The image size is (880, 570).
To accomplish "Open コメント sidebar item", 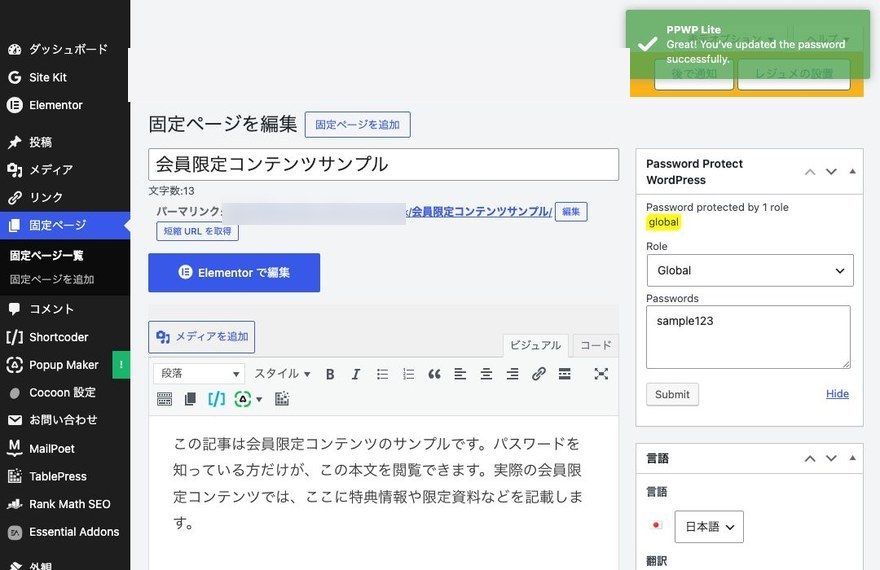I will click(65, 309).
